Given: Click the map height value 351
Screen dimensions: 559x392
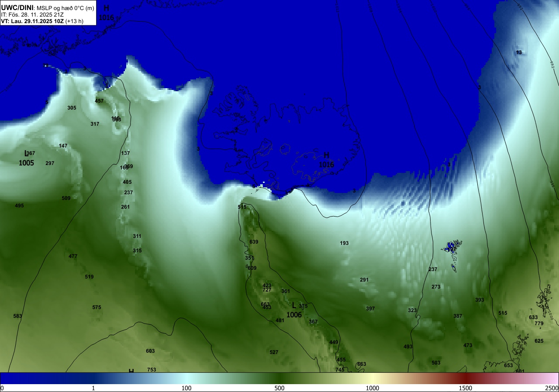Looking at the screenshot, I should pos(249,258).
